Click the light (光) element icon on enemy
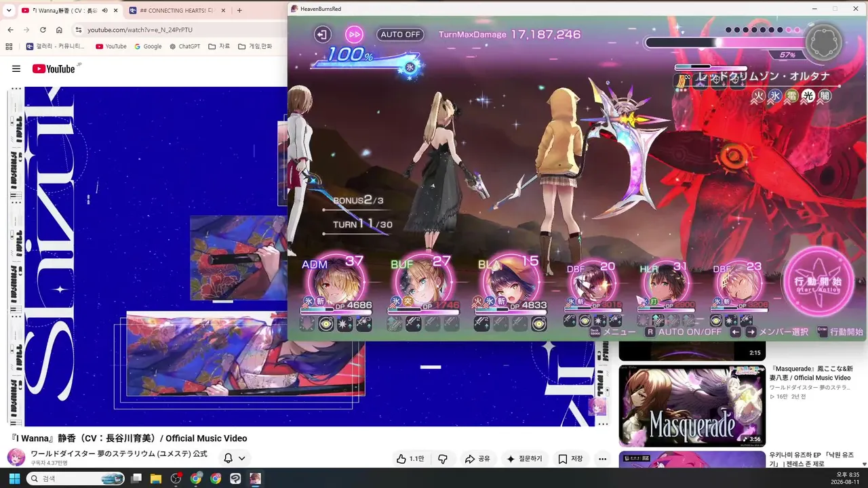 click(808, 96)
